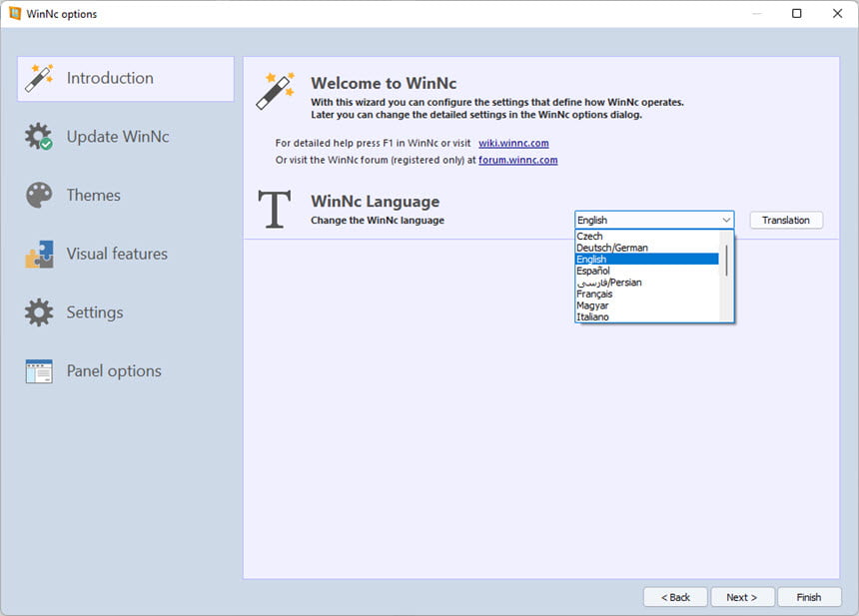Screen dimensions: 859x616
Task: Click the language list scrollbar thumb
Action: pos(726,261)
